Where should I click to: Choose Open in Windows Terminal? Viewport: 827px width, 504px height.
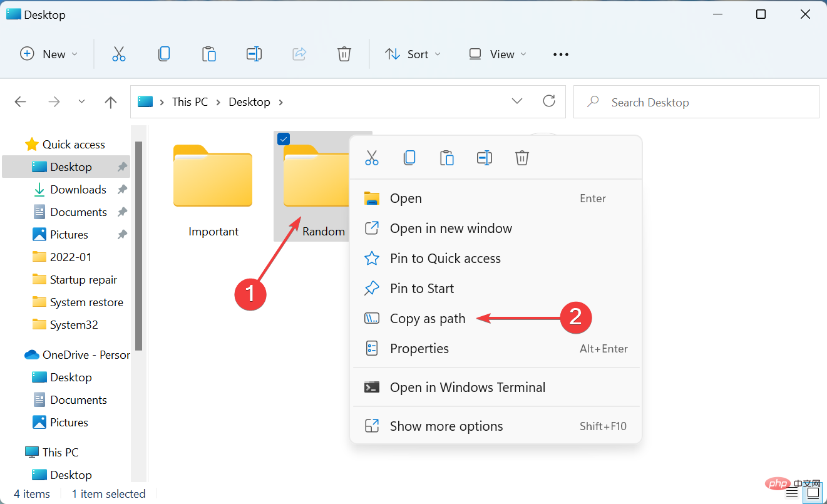pos(496,388)
